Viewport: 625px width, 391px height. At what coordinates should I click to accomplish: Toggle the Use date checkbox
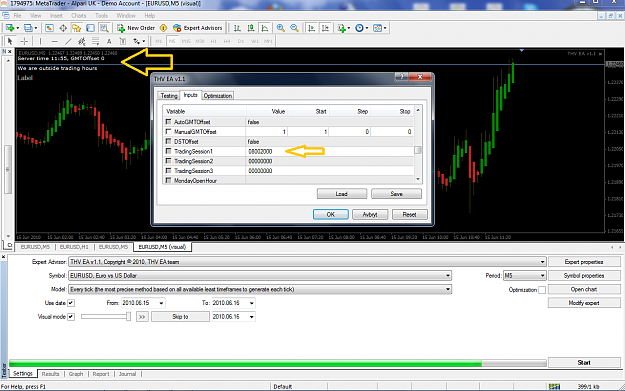pyautogui.click(x=71, y=303)
